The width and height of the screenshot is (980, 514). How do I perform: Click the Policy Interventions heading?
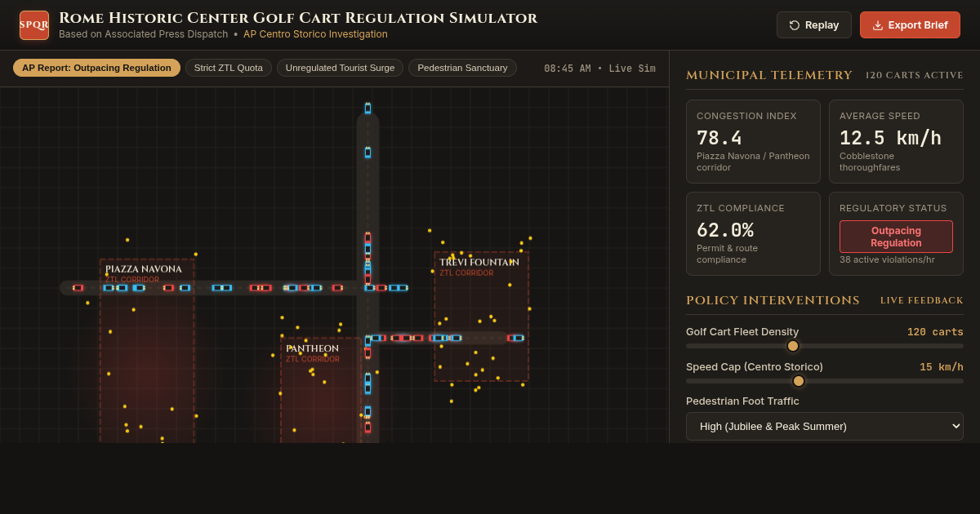click(x=773, y=300)
